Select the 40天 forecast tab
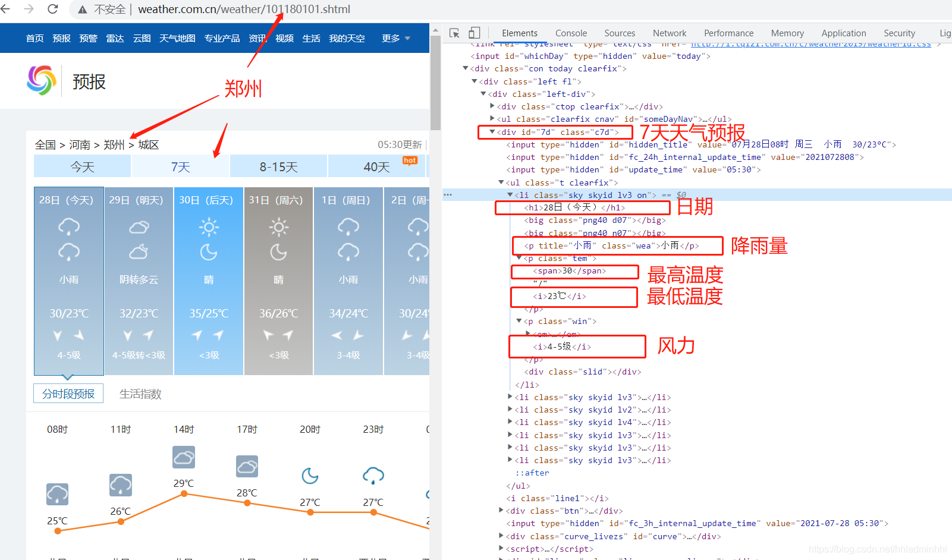This screenshot has width=952, height=560. click(377, 166)
